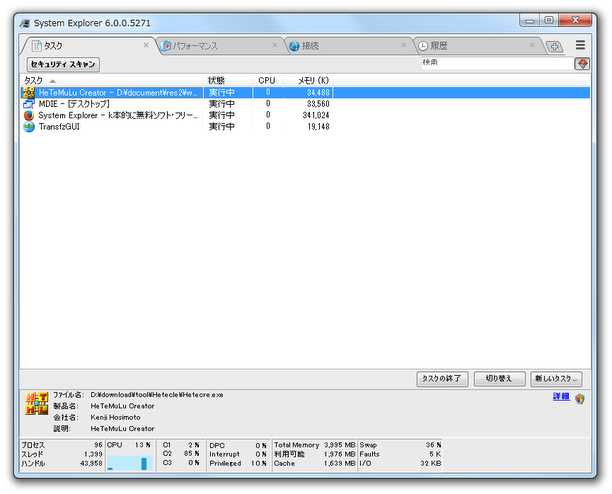The width and height of the screenshot is (612, 494).
Task: Sort by the タスク column header
Action: 112,80
